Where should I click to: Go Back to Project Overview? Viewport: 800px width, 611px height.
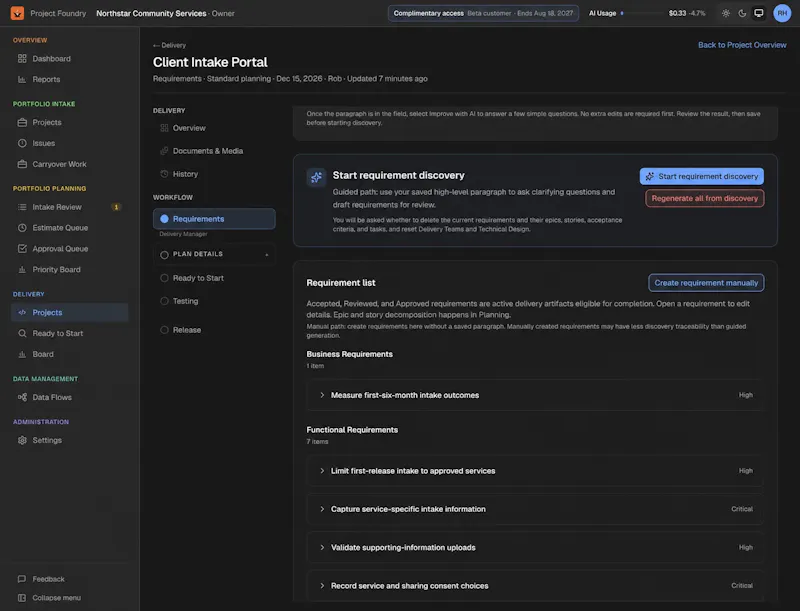tap(742, 45)
